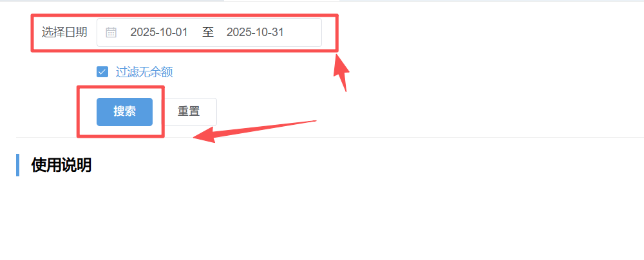Click the gray divider line above 使用说明
The width and height of the screenshot is (644, 260).
(330, 137)
